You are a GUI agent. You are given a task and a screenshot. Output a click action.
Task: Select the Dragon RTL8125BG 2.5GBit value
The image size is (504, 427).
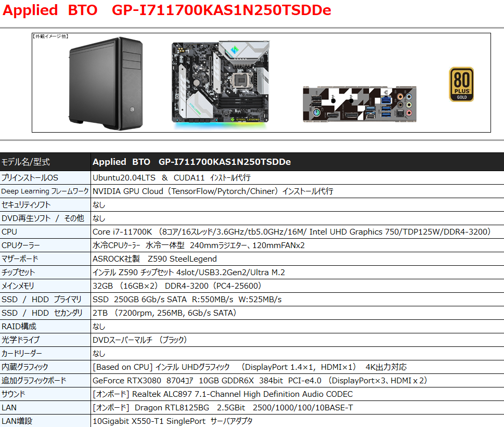coord(223,407)
